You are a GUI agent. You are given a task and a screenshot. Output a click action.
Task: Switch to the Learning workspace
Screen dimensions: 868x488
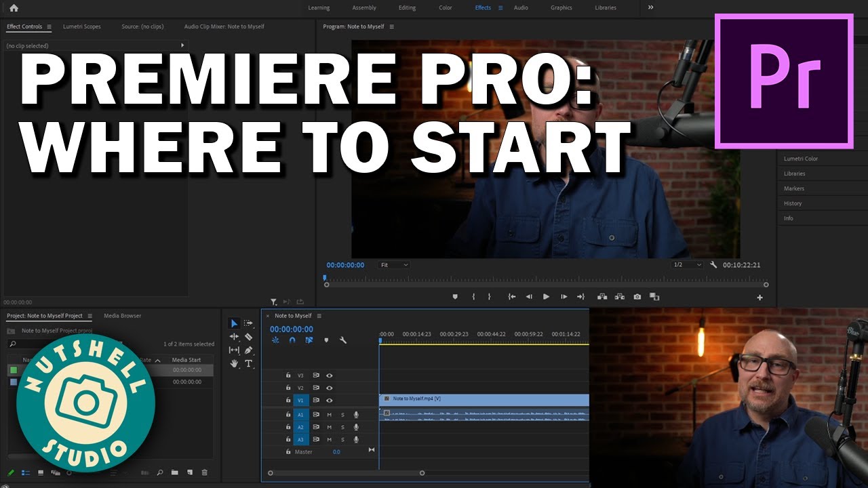click(x=319, y=8)
